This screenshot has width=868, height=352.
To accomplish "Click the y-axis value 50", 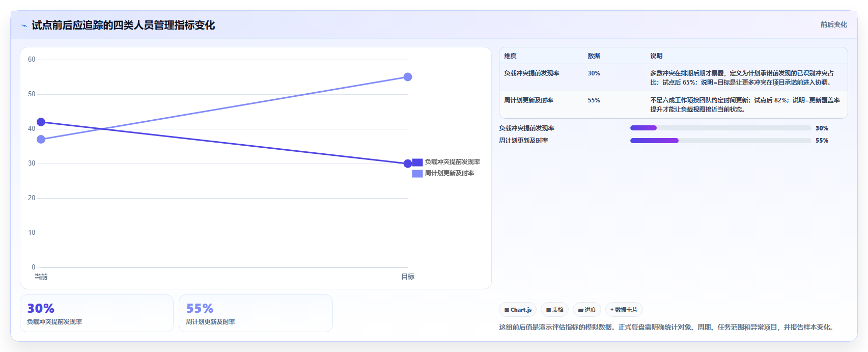I will [x=32, y=94].
